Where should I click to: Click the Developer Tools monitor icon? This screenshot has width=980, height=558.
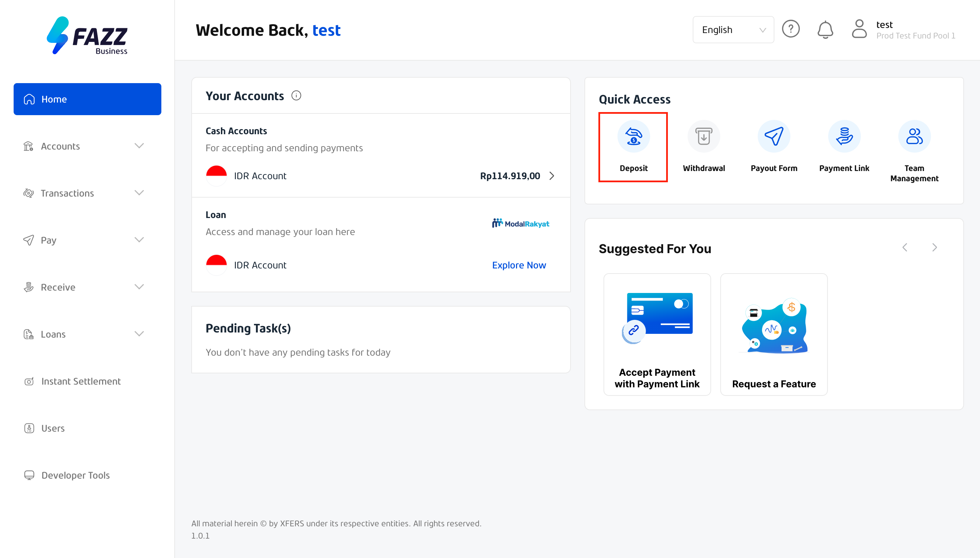tap(29, 475)
